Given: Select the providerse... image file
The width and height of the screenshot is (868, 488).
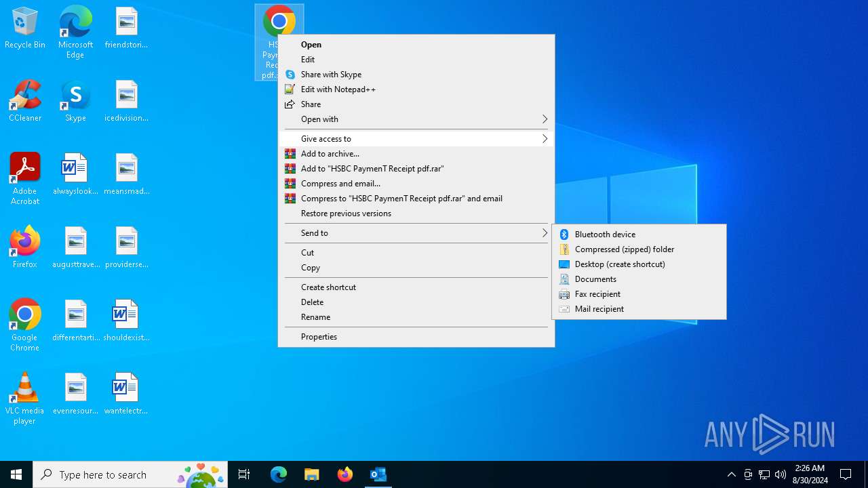Looking at the screenshot, I should 126,248.
